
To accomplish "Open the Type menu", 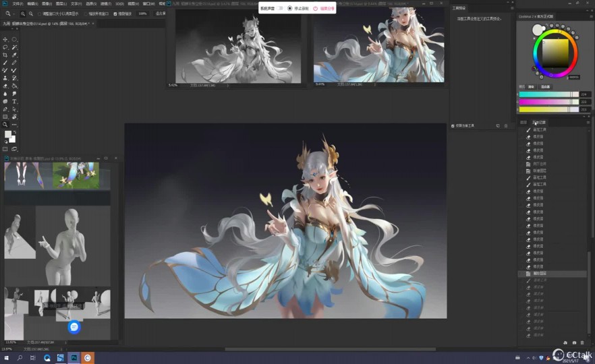I will [x=76, y=3].
